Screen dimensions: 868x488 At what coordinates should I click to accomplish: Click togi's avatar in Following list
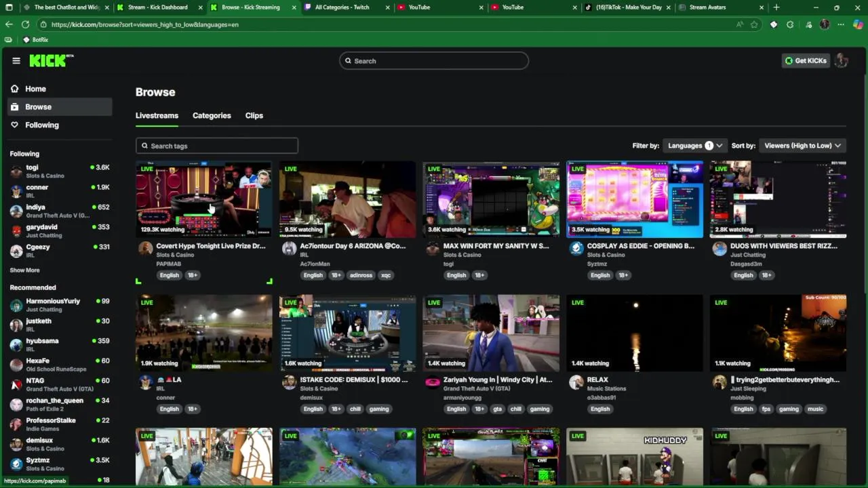(16, 171)
